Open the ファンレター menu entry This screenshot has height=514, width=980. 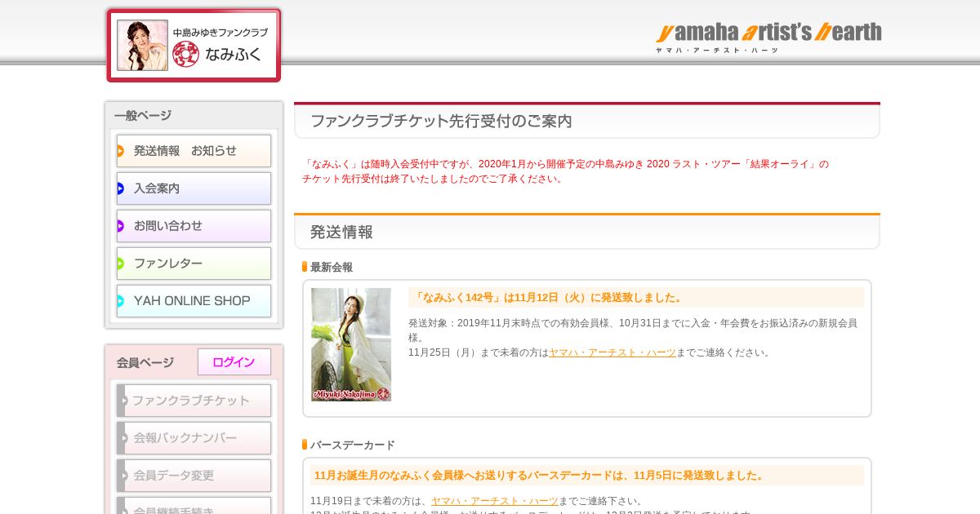coord(194,264)
